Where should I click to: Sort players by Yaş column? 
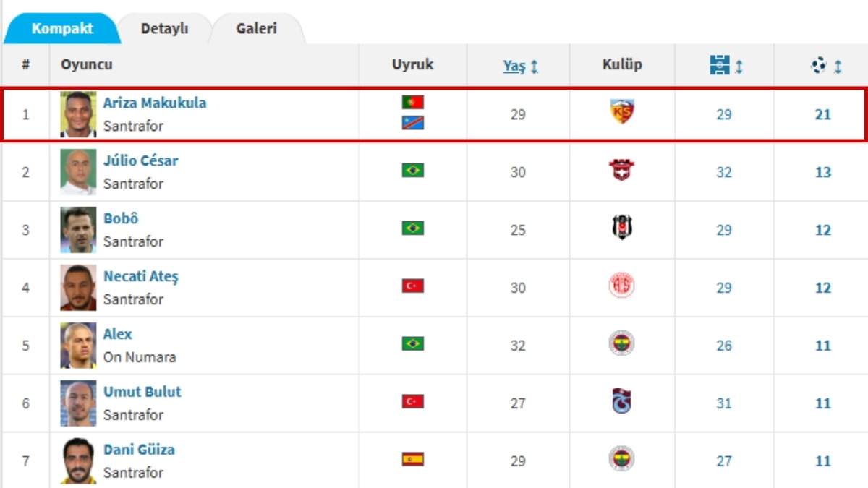tap(514, 66)
